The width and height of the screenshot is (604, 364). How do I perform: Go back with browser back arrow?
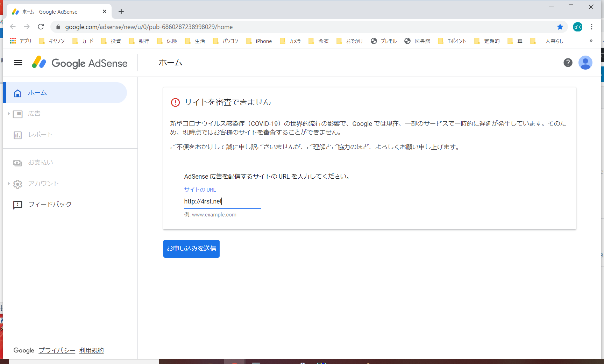13,27
